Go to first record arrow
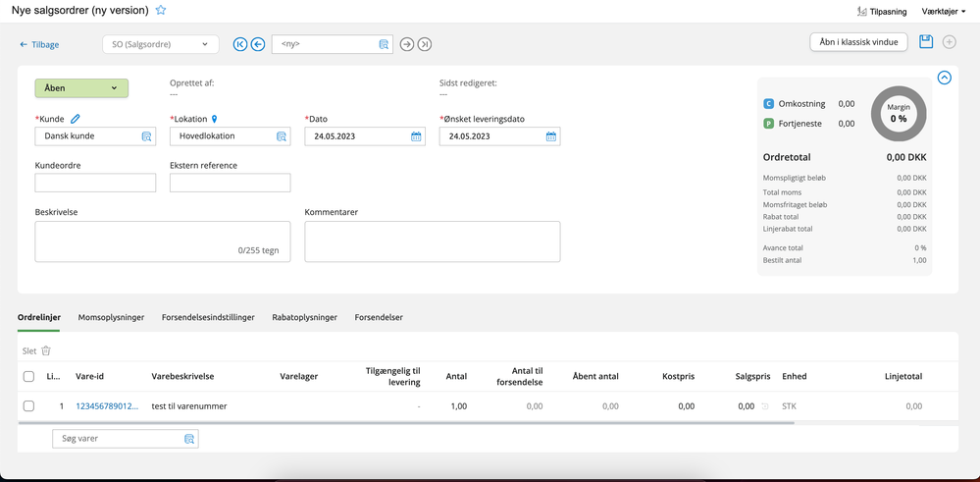980x482 pixels. click(240, 44)
